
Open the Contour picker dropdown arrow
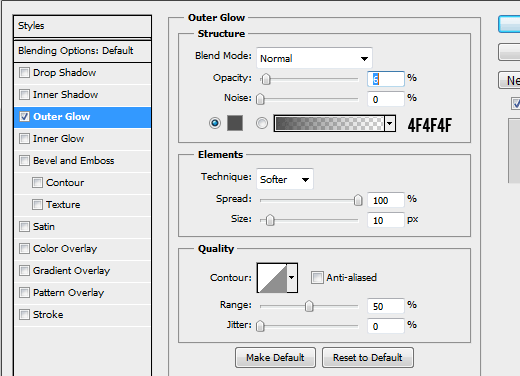[292, 278]
